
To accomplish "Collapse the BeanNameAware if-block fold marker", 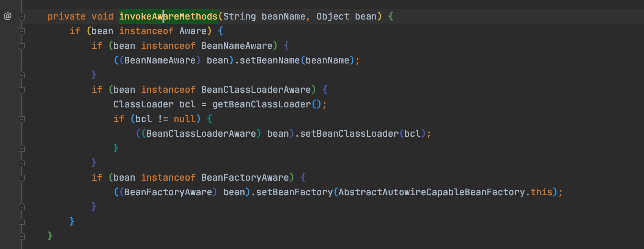I will [22, 46].
